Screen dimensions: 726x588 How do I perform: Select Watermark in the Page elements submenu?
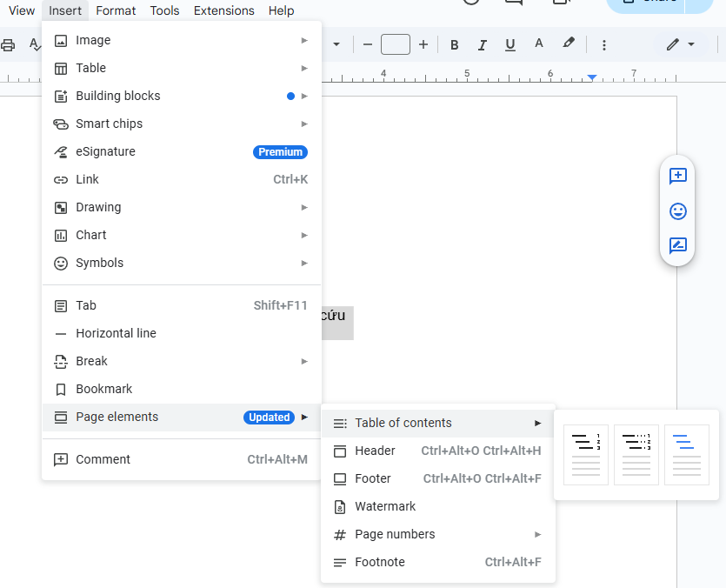(387, 506)
